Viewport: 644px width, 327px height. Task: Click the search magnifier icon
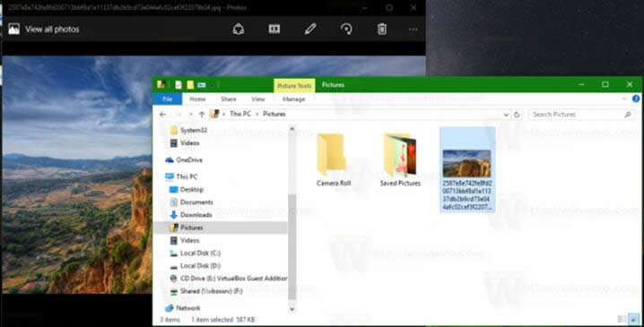pos(628,115)
